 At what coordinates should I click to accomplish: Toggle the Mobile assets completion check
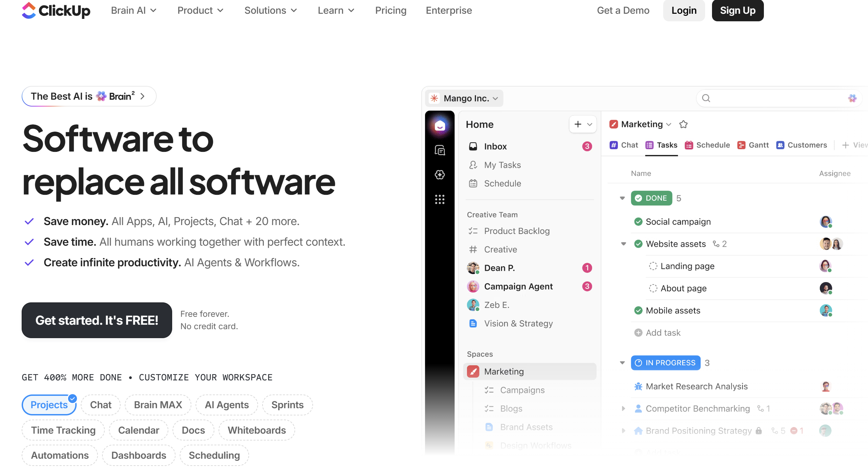(x=638, y=311)
